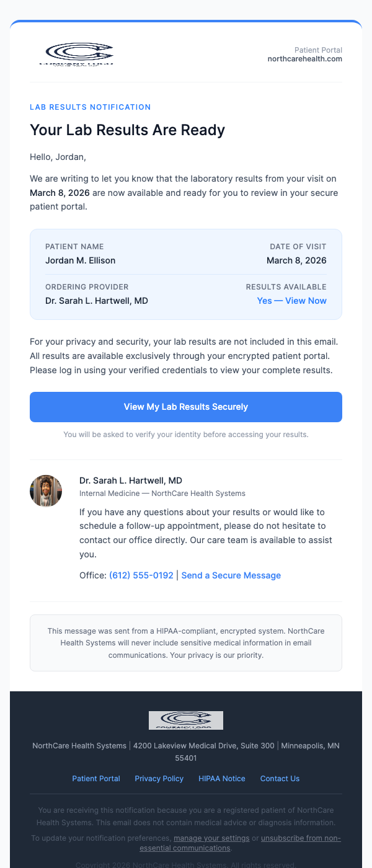This screenshot has height=868, width=372.
Task: Go to Patient Portal from the footer links
Action: click(x=96, y=779)
